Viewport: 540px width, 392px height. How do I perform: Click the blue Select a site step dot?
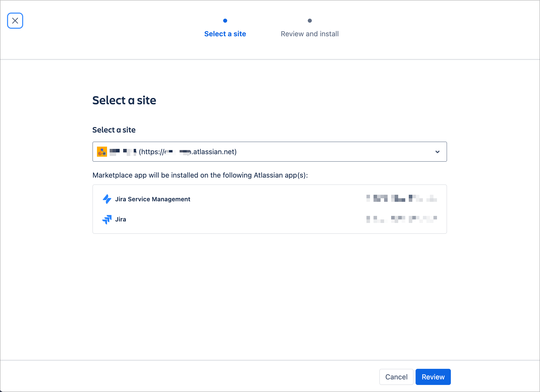(225, 21)
